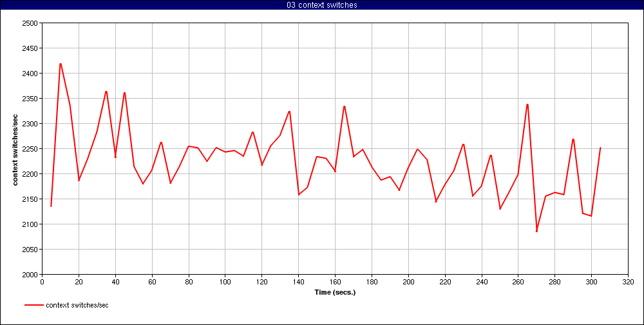Click the 2350 y-axis tick label
Screen dimensions: 644x325
click(31, 98)
